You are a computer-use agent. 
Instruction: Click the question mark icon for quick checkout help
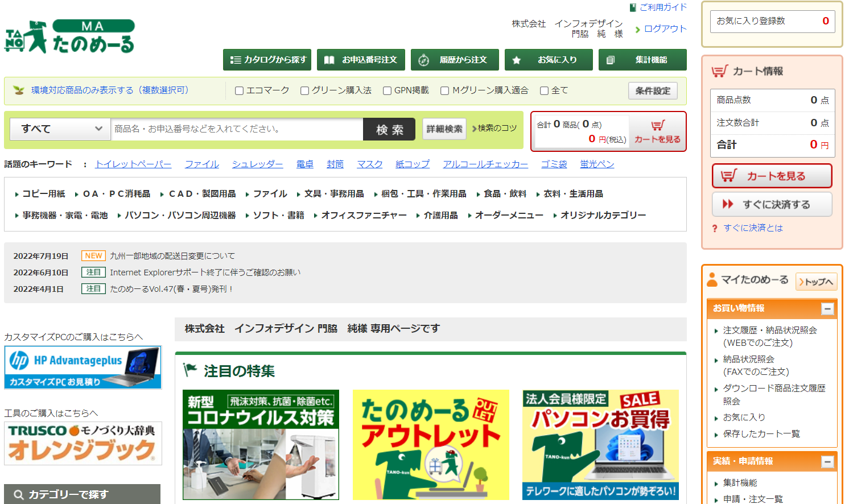[715, 228]
